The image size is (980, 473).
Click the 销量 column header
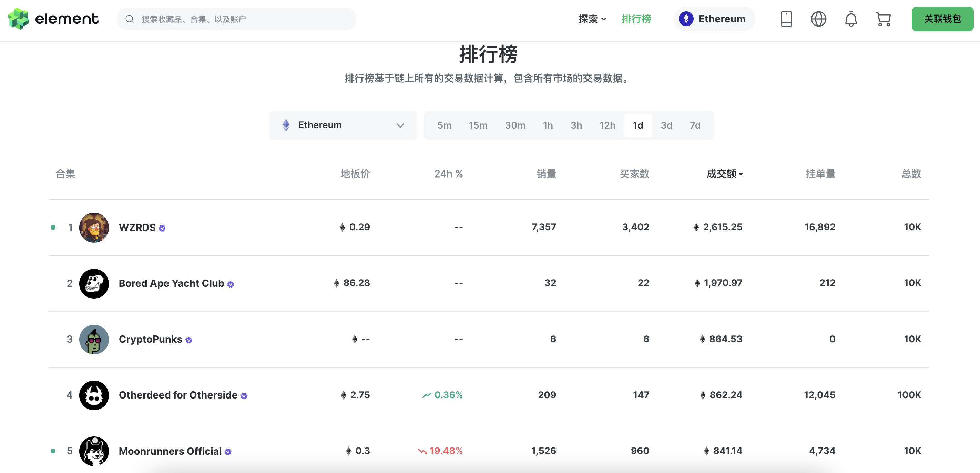tap(546, 174)
